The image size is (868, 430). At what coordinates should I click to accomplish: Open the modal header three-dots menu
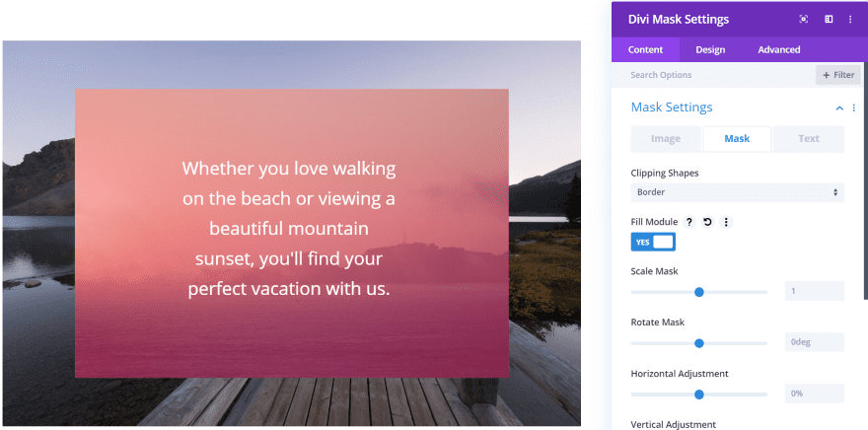coord(851,20)
